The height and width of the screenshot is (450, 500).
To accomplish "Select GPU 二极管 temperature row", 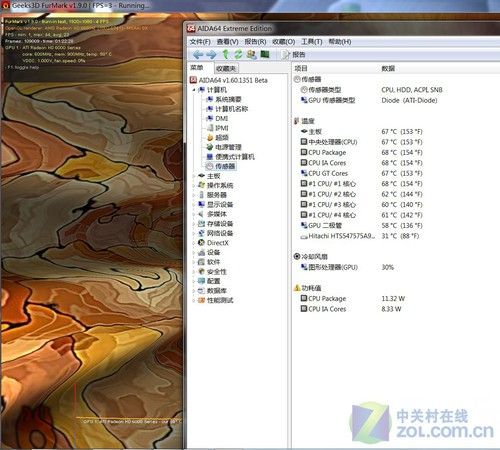I will (361, 225).
